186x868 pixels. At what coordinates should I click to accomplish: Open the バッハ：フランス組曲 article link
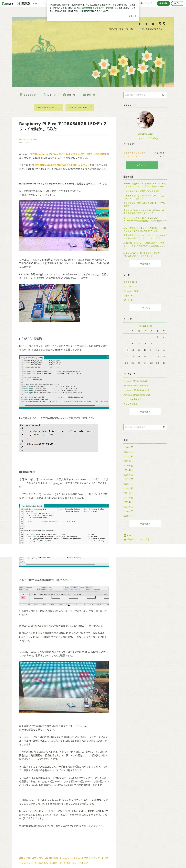(141, 191)
